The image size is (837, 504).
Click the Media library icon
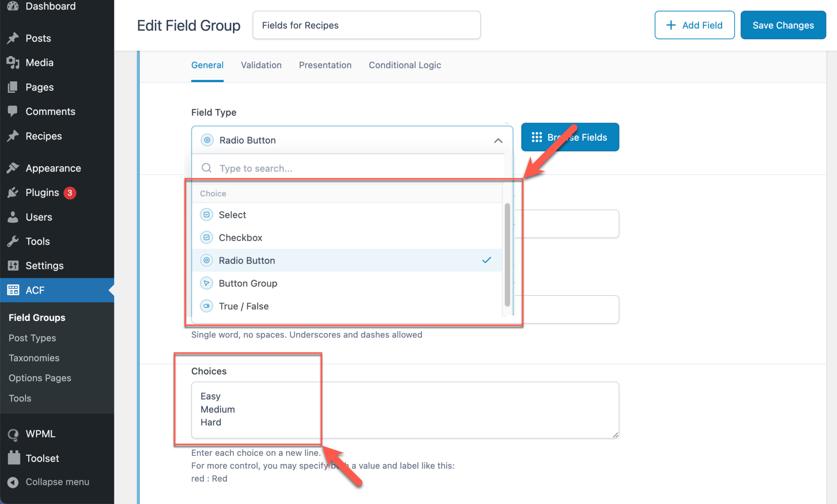point(13,62)
